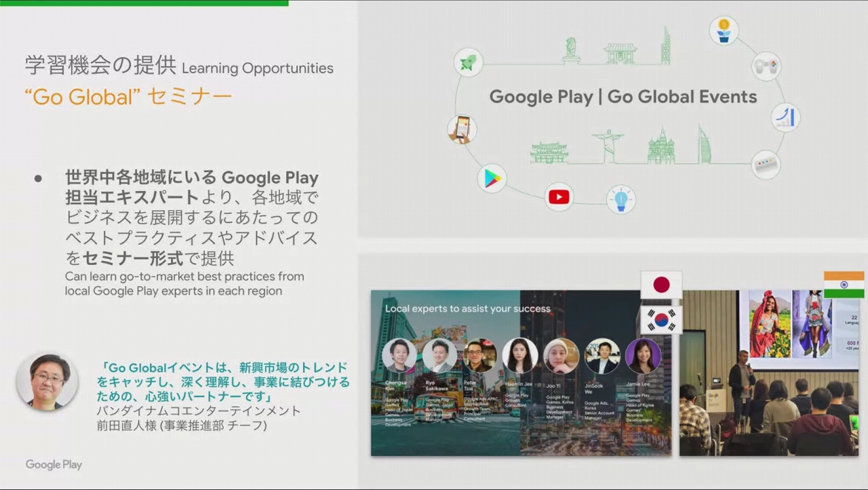Click the Google Play logo in the slide footer
This screenshot has height=490, width=868.
tap(54, 465)
